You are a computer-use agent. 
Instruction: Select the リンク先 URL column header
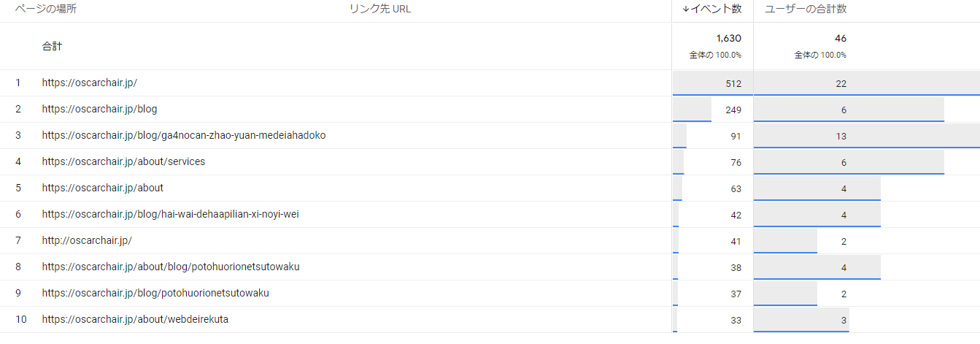[x=379, y=9]
